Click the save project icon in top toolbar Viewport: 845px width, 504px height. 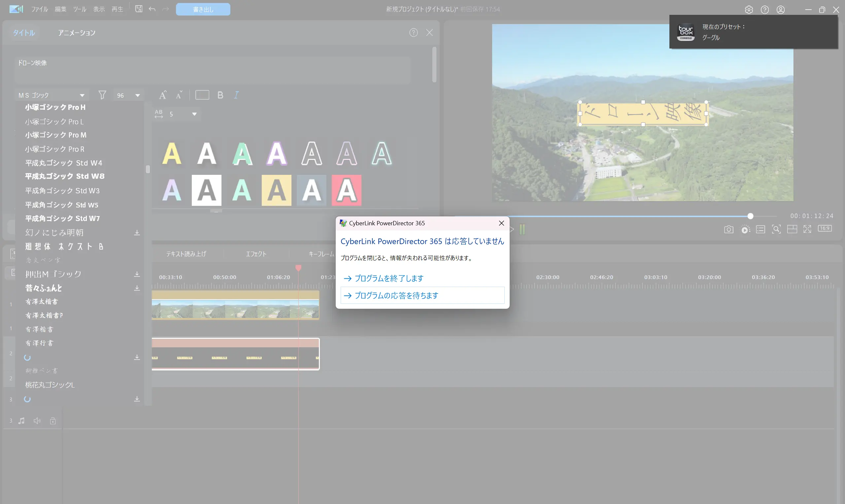pyautogui.click(x=139, y=9)
